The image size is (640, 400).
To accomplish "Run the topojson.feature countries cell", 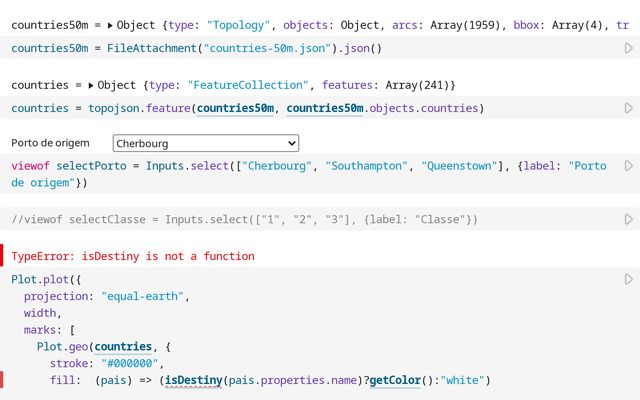I will click(x=628, y=108).
